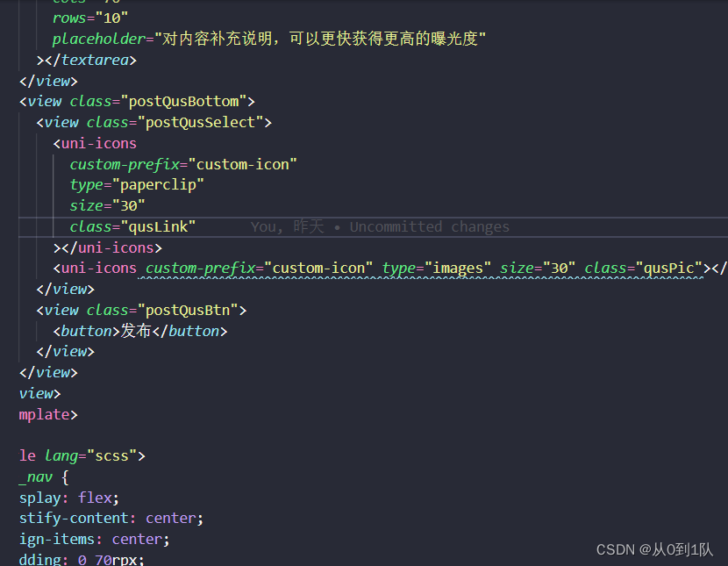This screenshot has width=728, height=566.
Task: Click the multi-line opening uni-icons tag name
Action: coord(99,143)
